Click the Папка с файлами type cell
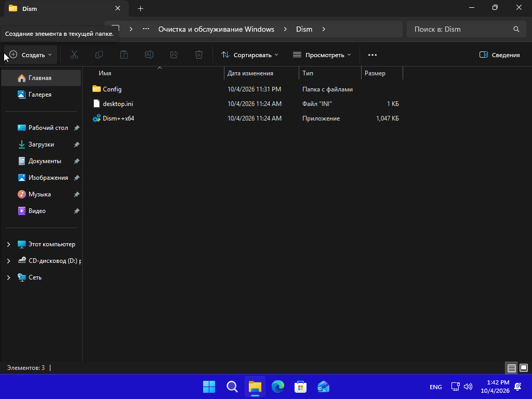Screen dimensions: 532x399 tap(327, 89)
